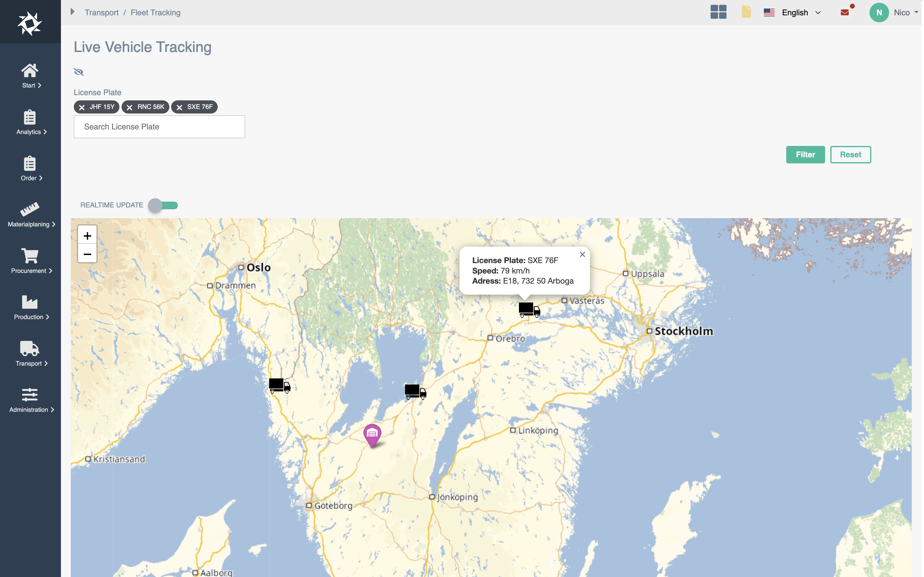
Task: Click the purple warehouse map marker
Action: [372, 434]
